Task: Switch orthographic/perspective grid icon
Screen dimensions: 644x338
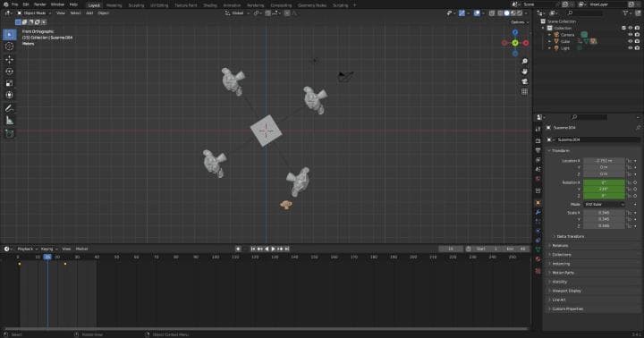Action: tap(524, 91)
